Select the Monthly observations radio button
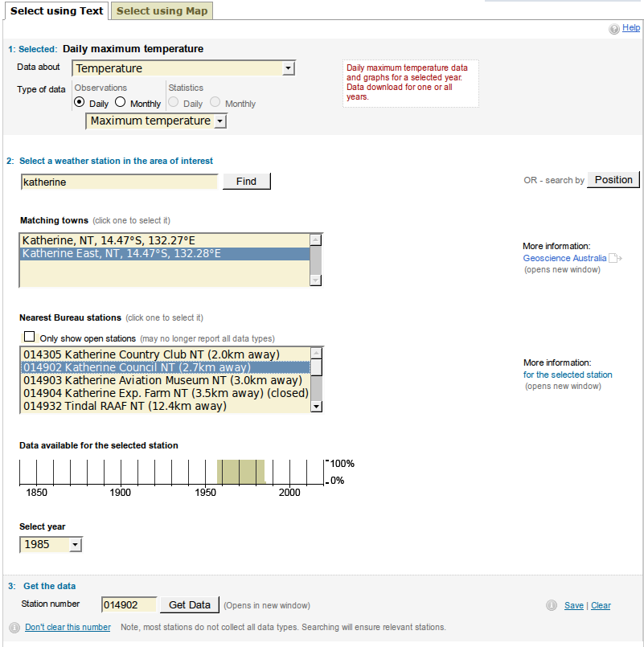 coord(121,103)
